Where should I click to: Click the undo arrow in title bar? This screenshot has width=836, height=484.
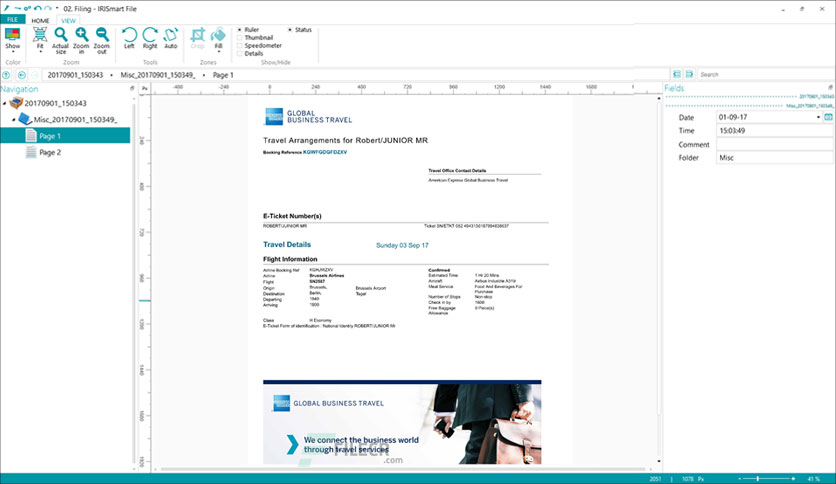[x=37, y=9]
